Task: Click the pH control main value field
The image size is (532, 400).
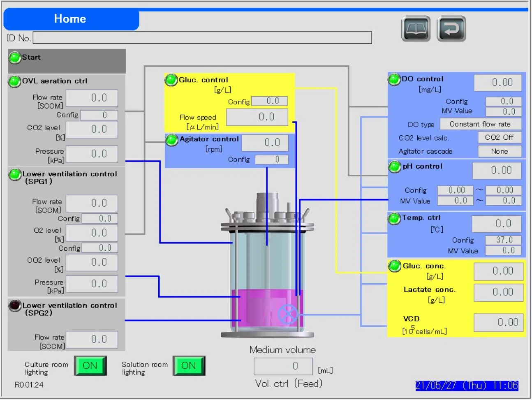Action: tap(497, 171)
